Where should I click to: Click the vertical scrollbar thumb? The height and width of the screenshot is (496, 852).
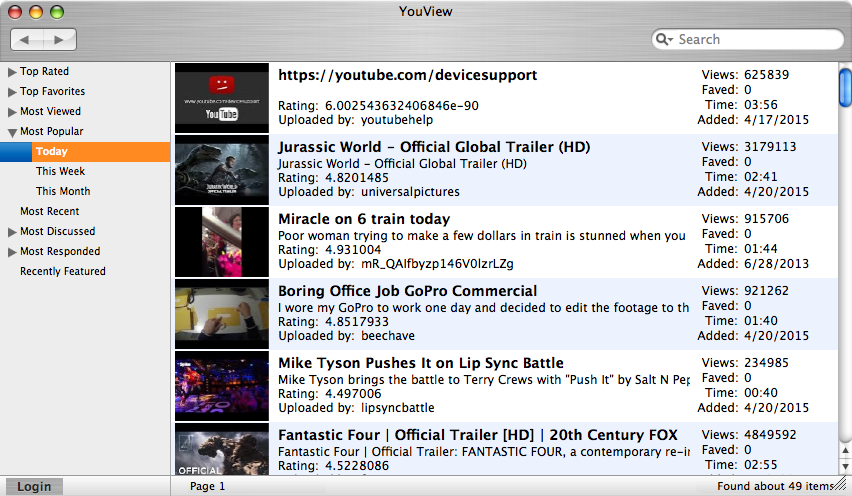click(x=845, y=88)
